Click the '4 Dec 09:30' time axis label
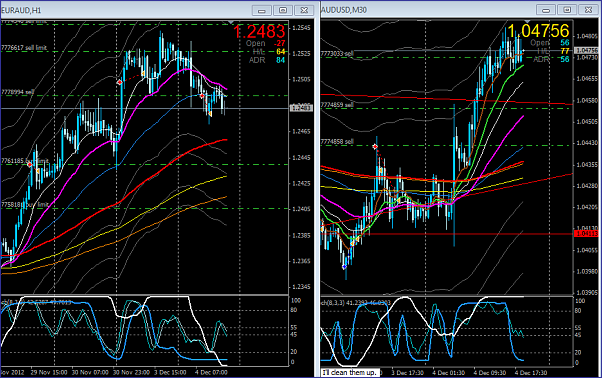Viewport: 602px width, 378px height. point(490,373)
